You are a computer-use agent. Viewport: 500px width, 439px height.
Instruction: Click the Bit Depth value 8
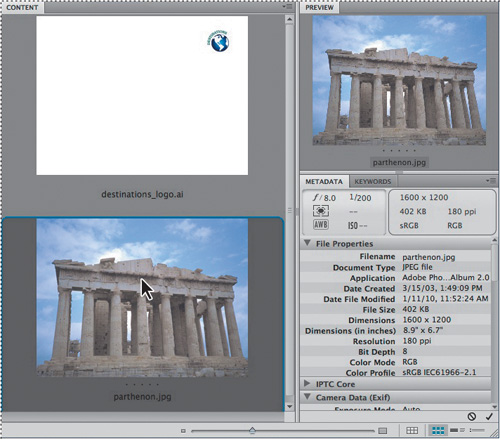[x=405, y=351]
